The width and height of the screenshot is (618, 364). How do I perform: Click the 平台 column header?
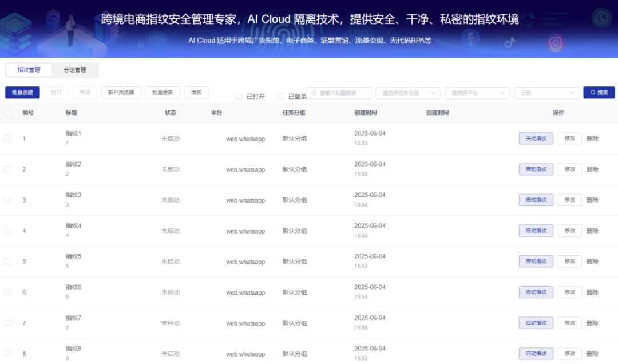click(216, 113)
